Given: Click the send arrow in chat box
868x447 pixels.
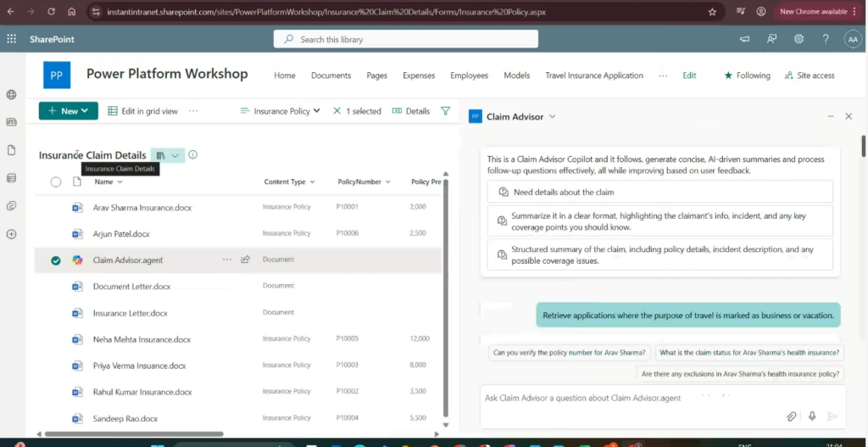Looking at the screenshot, I should coord(832,416).
